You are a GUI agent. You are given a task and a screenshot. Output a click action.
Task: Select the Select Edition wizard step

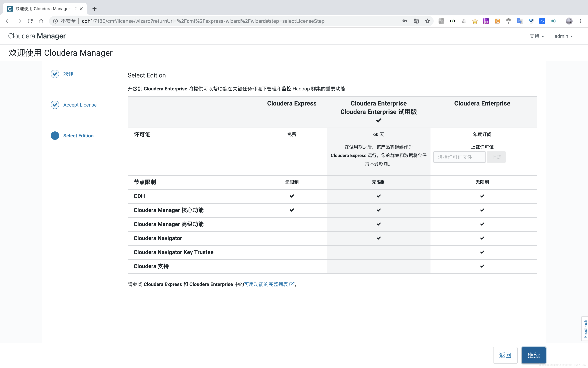[x=78, y=136]
